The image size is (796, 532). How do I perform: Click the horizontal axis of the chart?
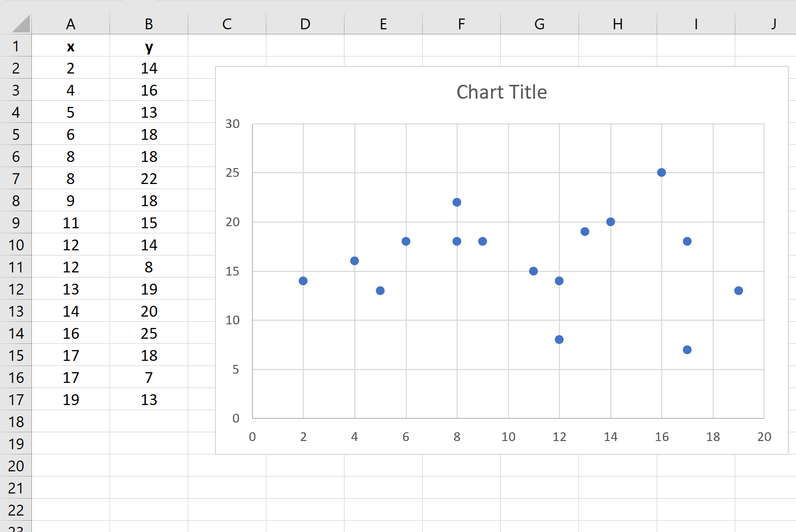508,436
